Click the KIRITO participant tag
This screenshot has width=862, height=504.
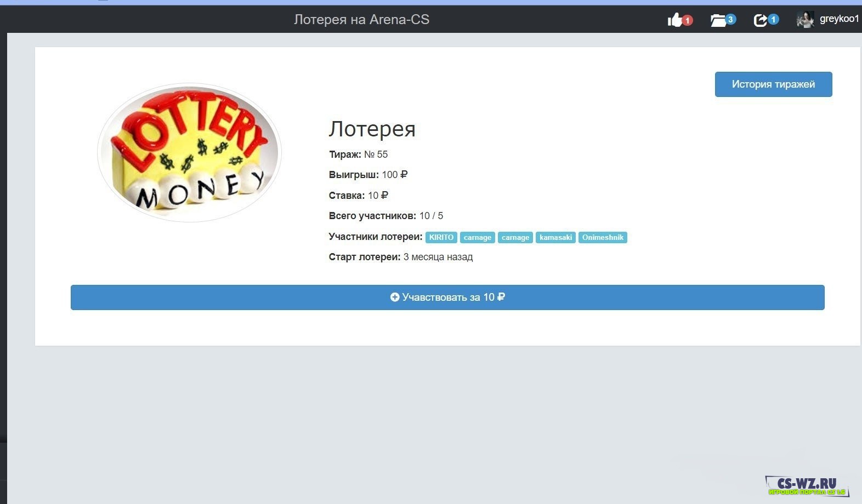(441, 237)
